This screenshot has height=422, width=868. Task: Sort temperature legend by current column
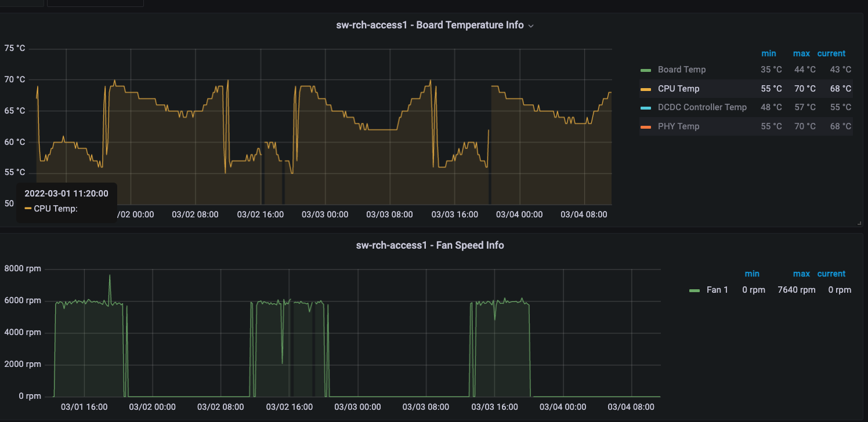tap(831, 53)
